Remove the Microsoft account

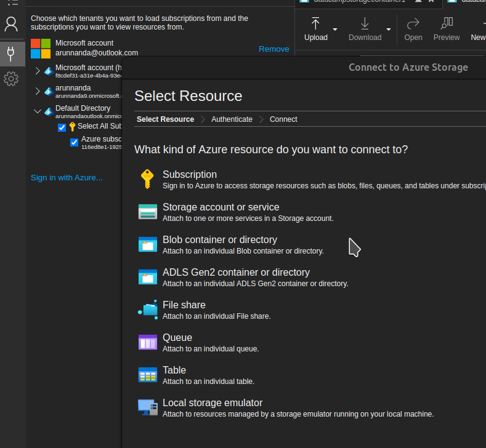(273, 49)
